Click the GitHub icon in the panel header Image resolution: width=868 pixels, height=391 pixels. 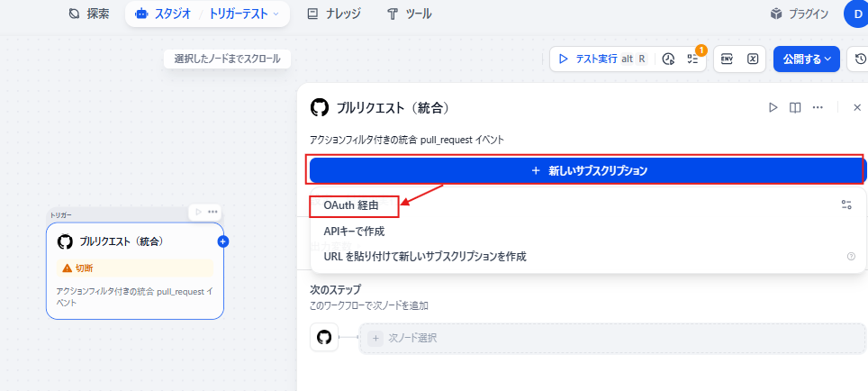tap(320, 107)
